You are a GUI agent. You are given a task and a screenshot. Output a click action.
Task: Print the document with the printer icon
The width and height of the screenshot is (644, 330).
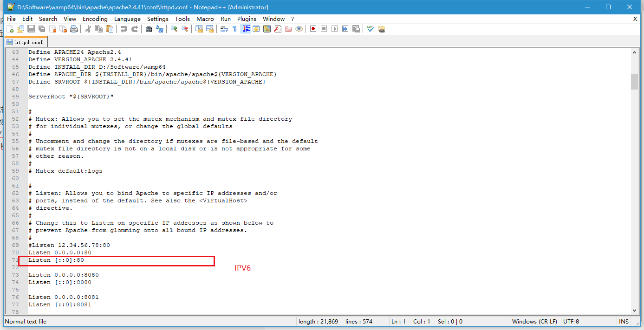74,29
